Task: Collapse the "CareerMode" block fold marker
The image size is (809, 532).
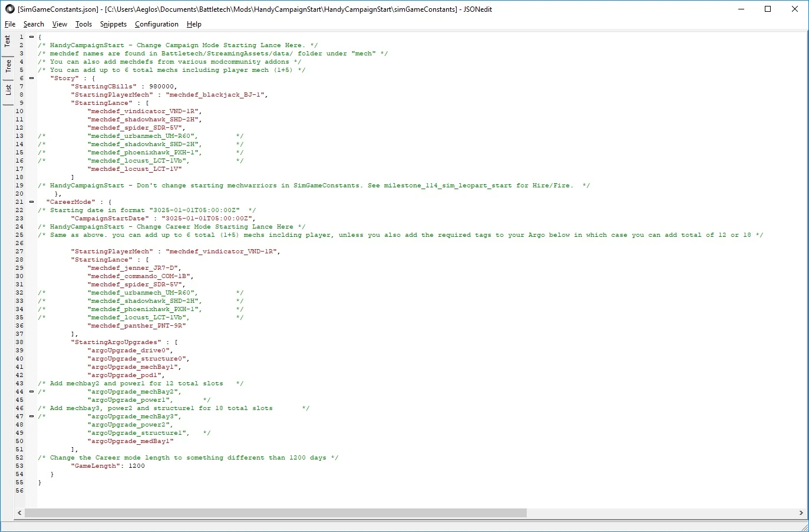Action: (31, 201)
